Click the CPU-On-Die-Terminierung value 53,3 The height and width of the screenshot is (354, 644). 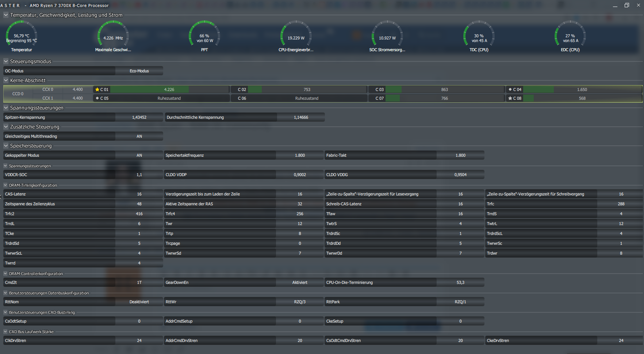pos(460,282)
